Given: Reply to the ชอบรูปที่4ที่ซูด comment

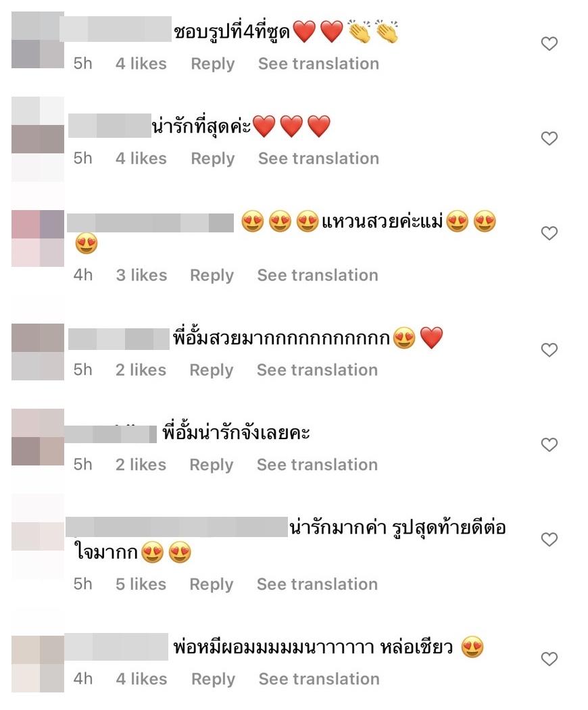Looking at the screenshot, I should tap(212, 64).
